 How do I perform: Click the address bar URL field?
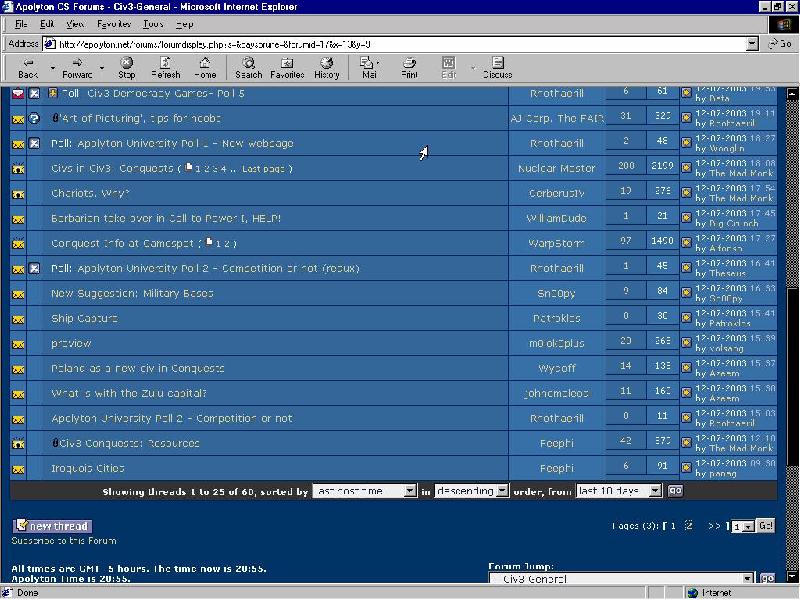pyautogui.click(x=400, y=44)
